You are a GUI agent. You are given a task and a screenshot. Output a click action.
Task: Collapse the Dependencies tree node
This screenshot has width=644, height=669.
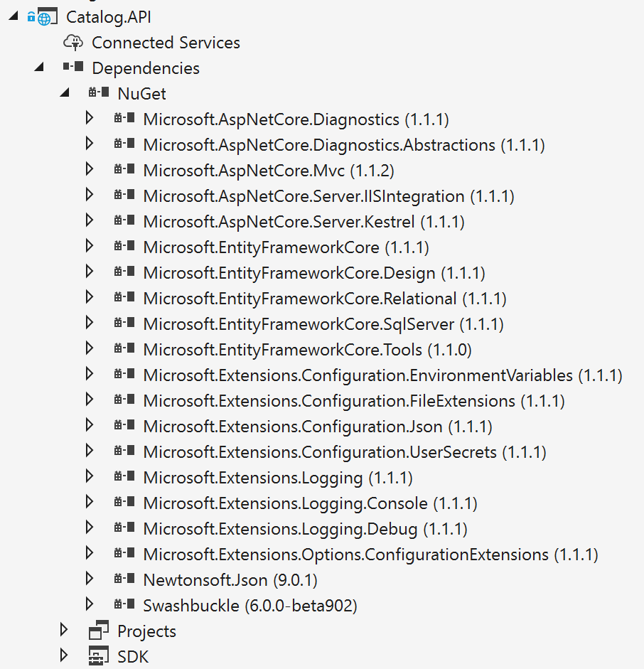39,68
